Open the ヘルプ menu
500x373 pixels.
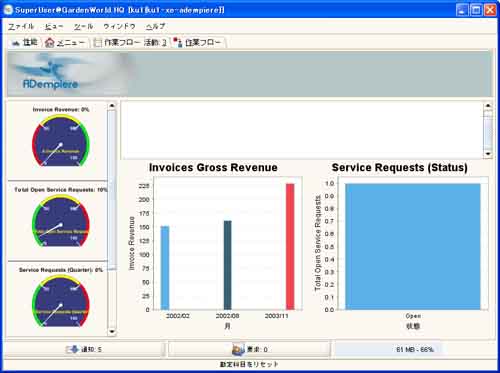point(155,27)
